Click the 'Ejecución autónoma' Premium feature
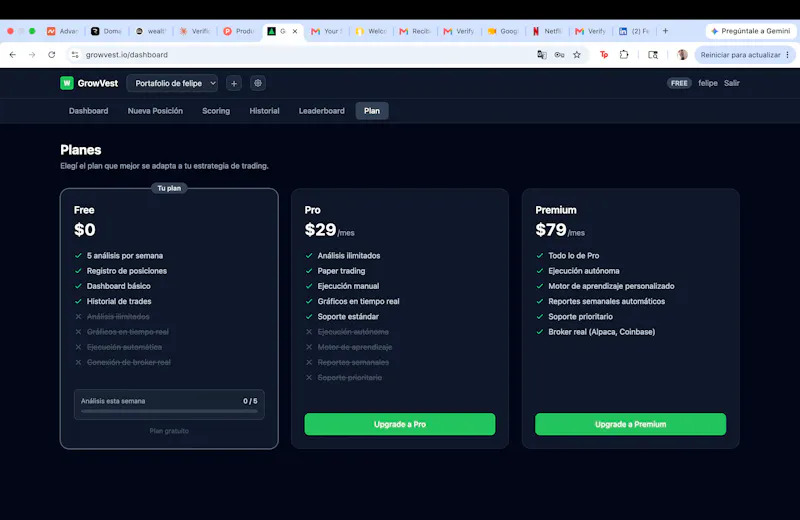The height and width of the screenshot is (520, 800). [x=584, y=271]
